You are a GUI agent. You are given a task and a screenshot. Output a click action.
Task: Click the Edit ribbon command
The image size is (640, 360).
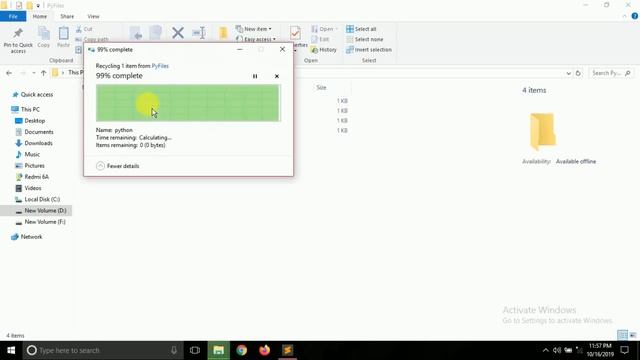tap(320, 39)
